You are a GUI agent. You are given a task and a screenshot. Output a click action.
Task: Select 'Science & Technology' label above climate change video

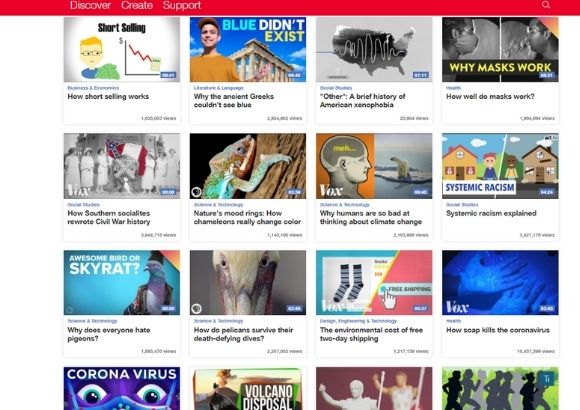click(x=345, y=205)
